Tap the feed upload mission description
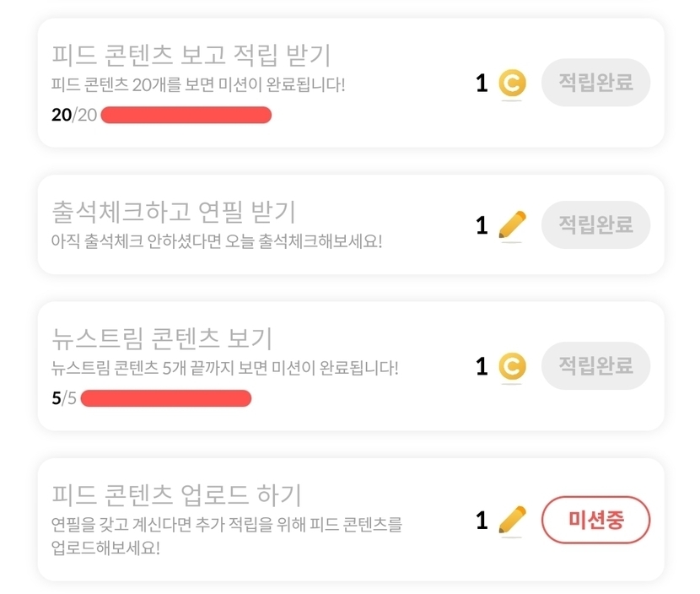The height and width of the screenshot is (594, 700). (x=226, y=536)
